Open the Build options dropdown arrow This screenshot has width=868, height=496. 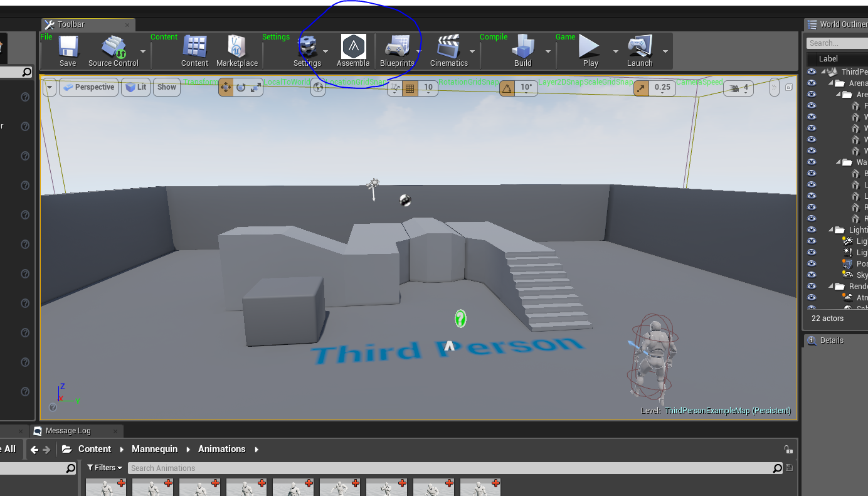(548, 51)
